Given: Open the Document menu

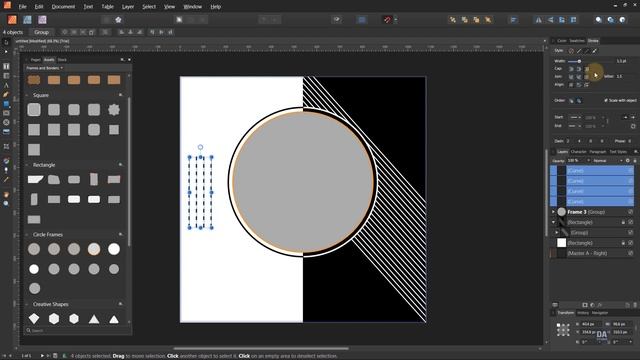Looking at the screenshot, I should pos(63,7).
